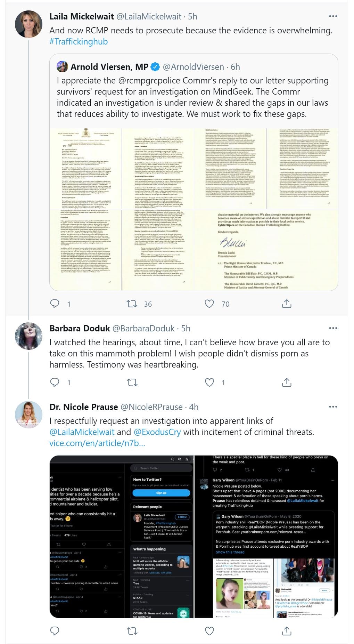Open more options for Dr. Nicole Prause's tweet
This screenshot has height=644, width=354.
click(x=333, y=407)
